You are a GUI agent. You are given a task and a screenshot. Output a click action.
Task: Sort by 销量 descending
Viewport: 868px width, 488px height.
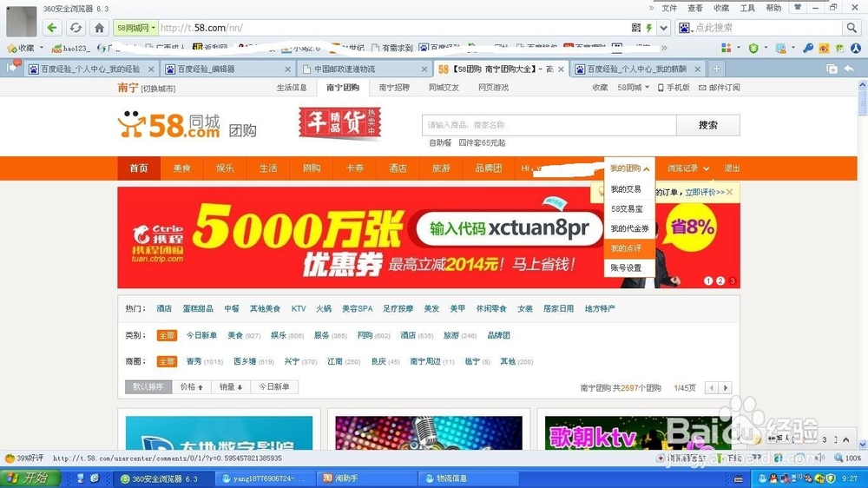click(x=231, y=386)
